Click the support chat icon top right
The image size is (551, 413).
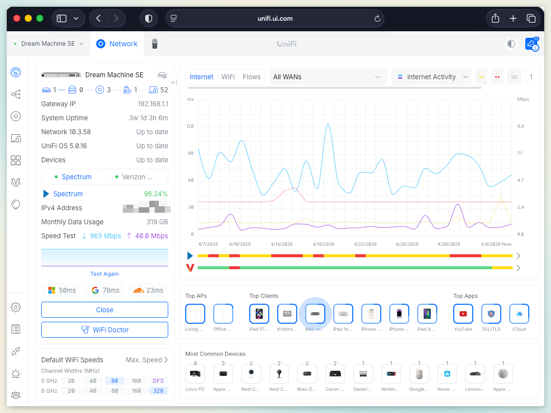click(x=532, y=44)
